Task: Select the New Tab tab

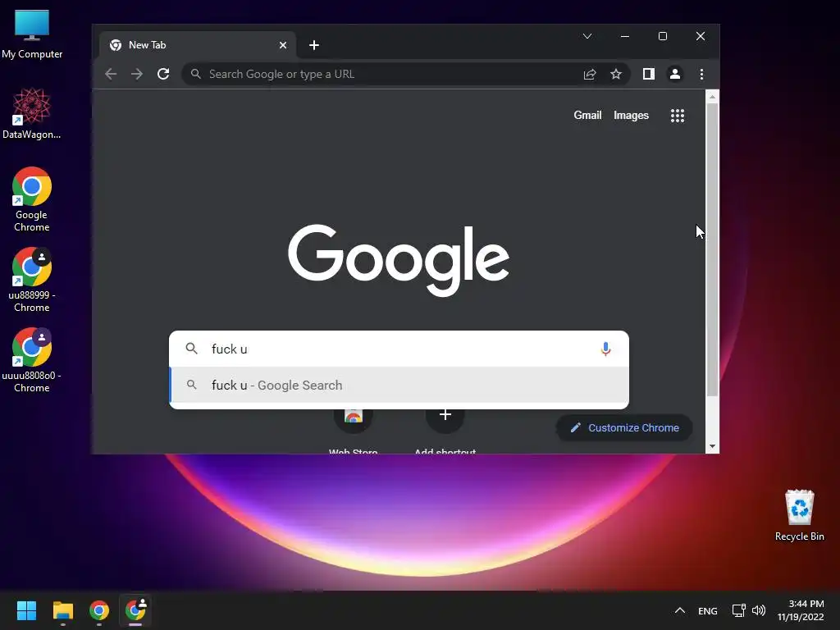Action: (x=196, y=46)
